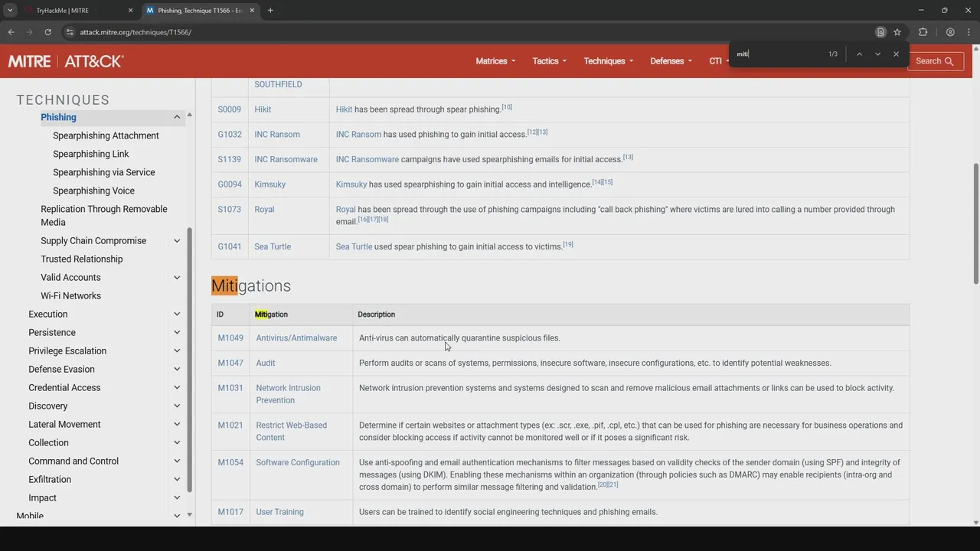Expand the Discovery tactic chevron
Image resolution: width=980 pixels, height=551 pixels.
[177, 406]
